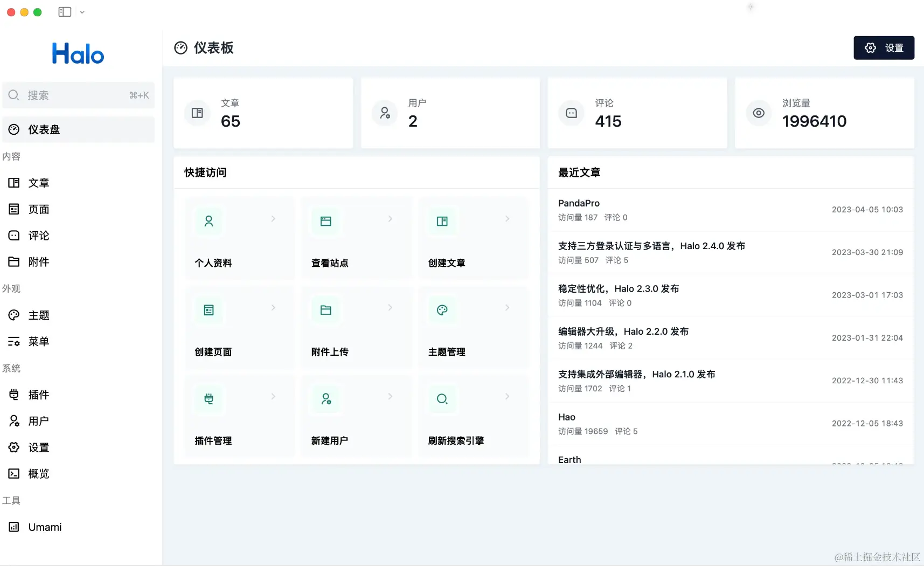This screenshot has width=924, height=566.
Task: Click the 评论 count 415
Action: point(608,121)
